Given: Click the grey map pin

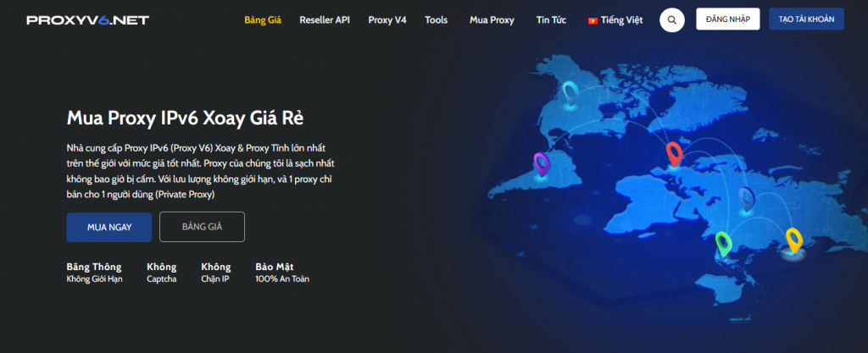Looking at the screenshot, I should click(747, 198).
